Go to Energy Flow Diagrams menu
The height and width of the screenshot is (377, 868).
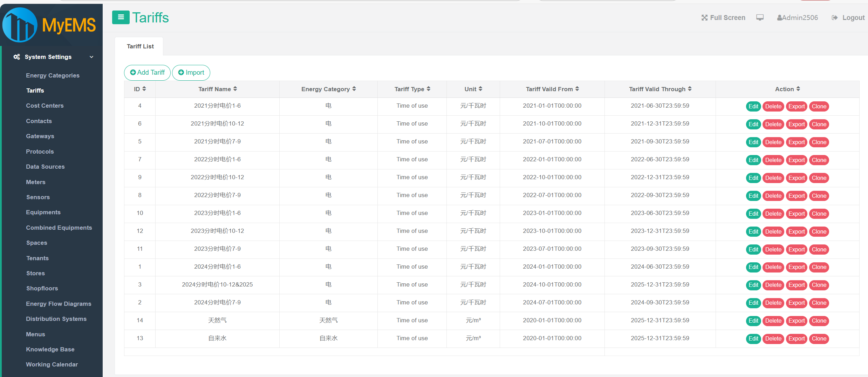coord(59,304)
